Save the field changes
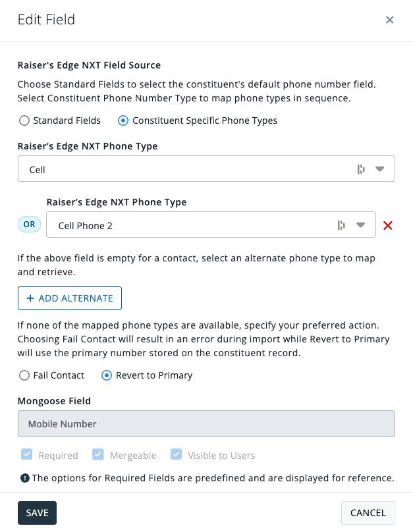 (37, 513)
